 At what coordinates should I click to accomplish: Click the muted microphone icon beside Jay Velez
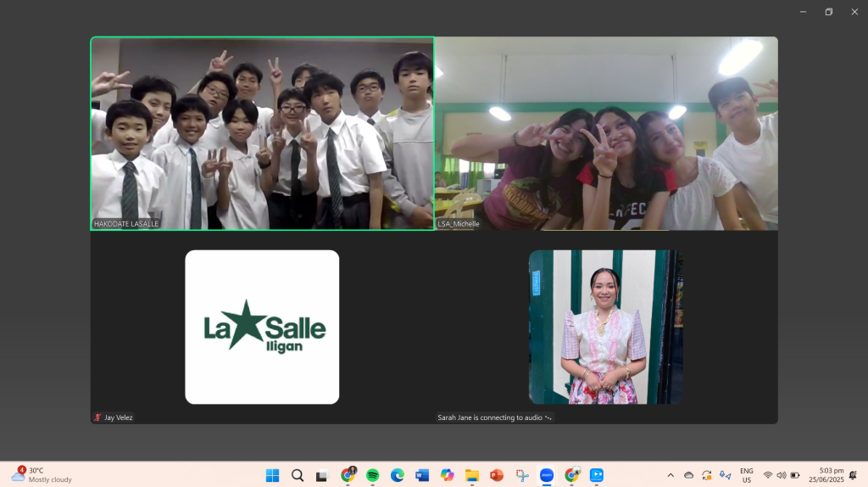click(x=98, y=417)
